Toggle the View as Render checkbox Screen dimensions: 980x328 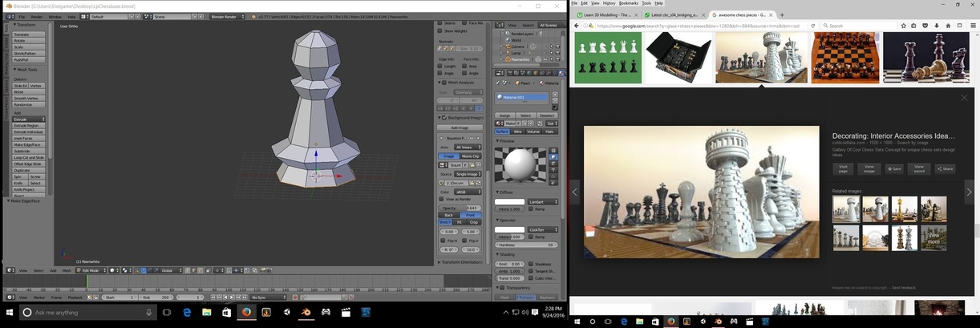tap(441, 199)
